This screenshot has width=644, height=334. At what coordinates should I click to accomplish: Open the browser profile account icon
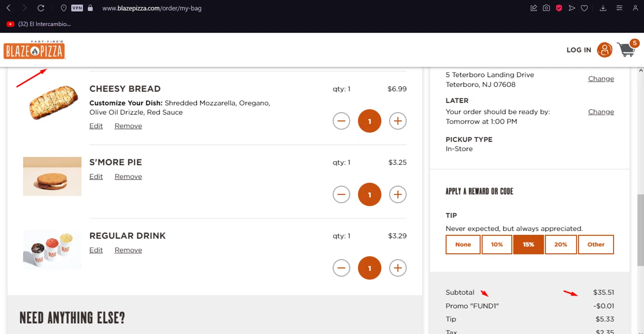click(635, 8)
